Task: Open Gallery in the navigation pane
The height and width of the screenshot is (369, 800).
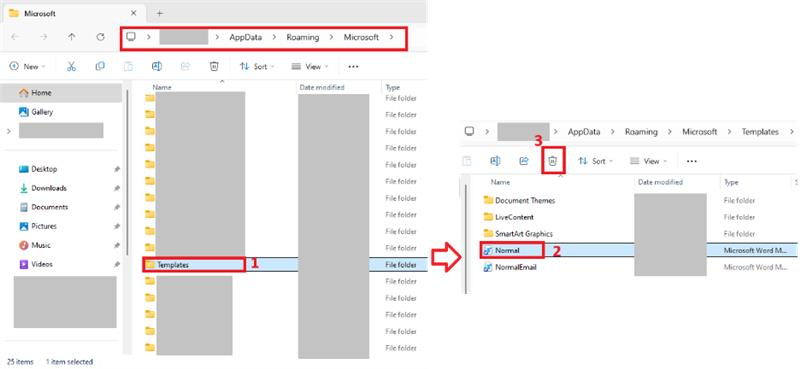Action: point(36,112)
